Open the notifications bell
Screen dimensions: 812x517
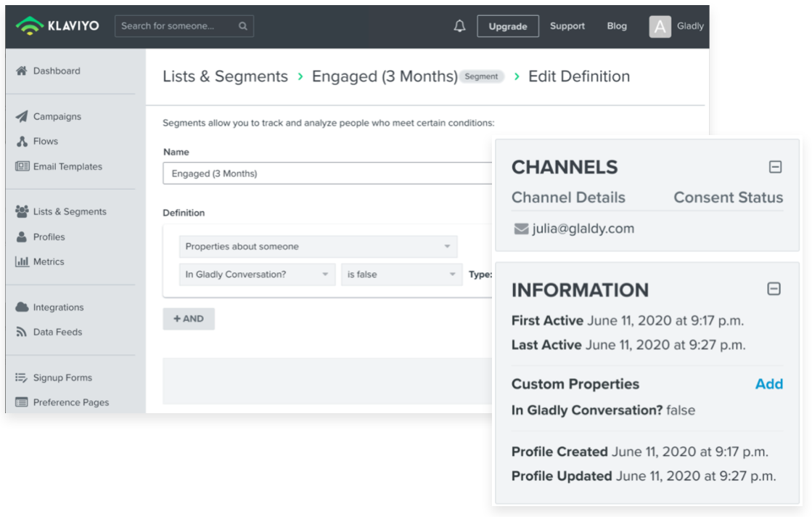(459, 26)
